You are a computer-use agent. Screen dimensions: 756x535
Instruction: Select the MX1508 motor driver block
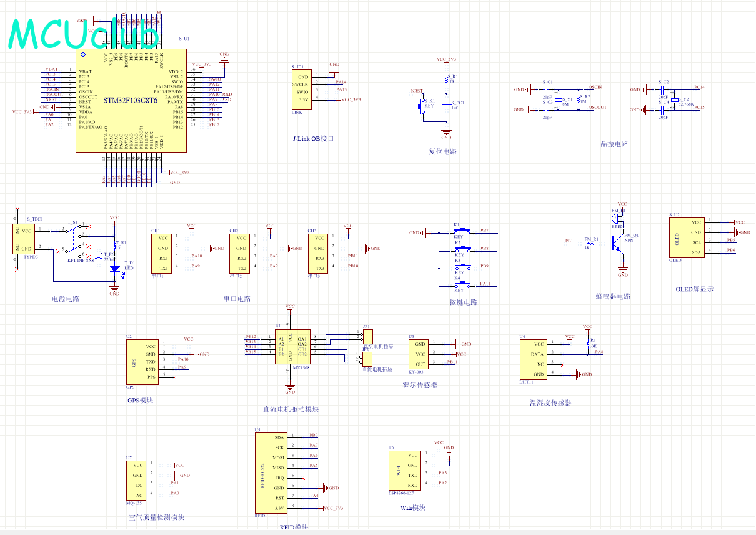click(x=290, y=346)
